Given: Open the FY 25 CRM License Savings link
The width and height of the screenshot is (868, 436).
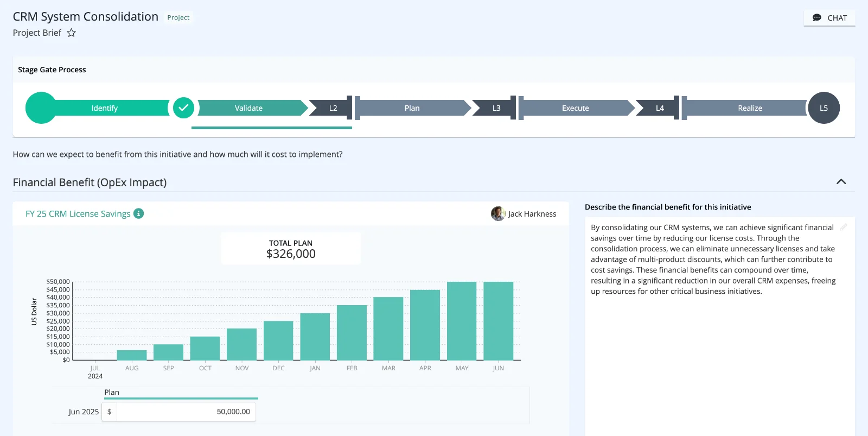Looking at the screenshot, I should [x=78, y=214].
